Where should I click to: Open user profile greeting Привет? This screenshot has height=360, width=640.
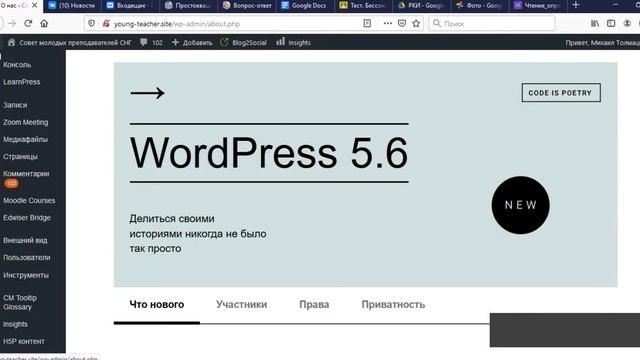602,42
